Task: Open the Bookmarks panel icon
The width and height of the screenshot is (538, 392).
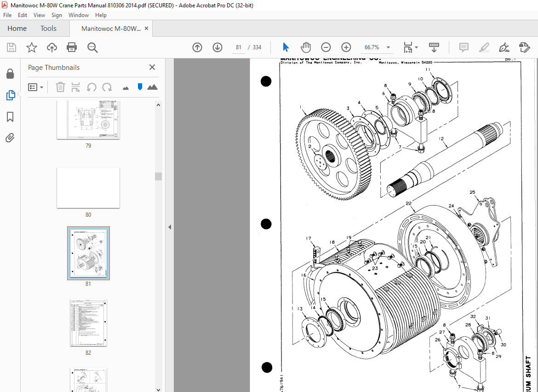Action: (x=10, y=117)
